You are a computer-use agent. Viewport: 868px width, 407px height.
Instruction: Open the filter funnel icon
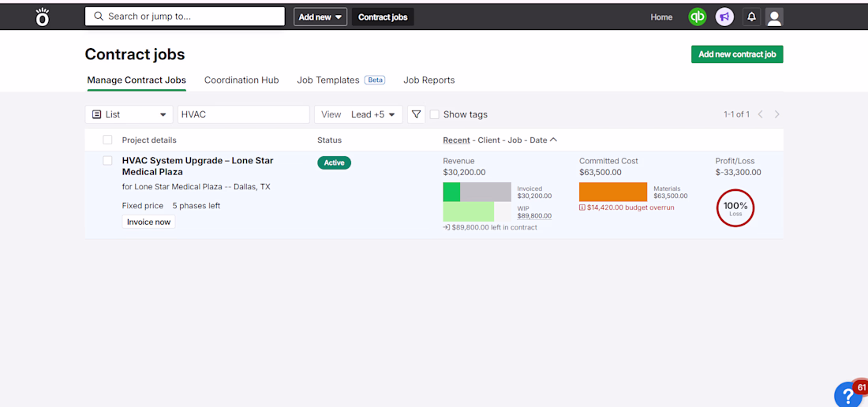(417, 114)
